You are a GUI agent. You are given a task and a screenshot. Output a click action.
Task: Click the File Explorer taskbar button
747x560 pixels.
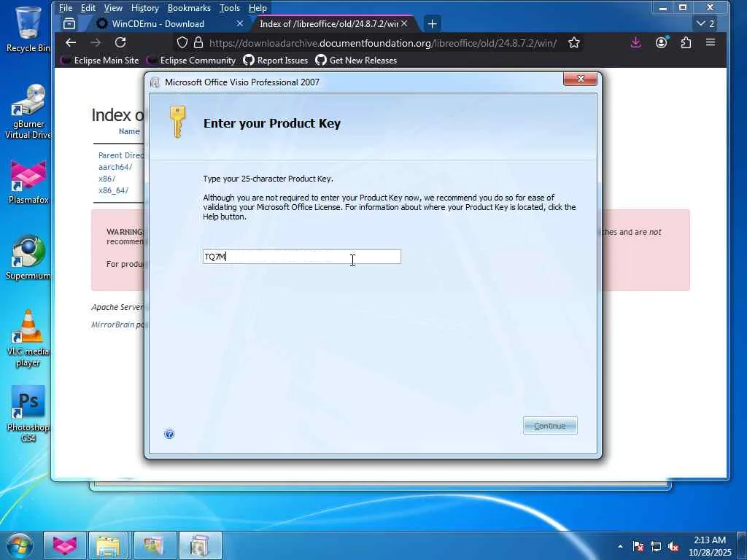point(108,545)
